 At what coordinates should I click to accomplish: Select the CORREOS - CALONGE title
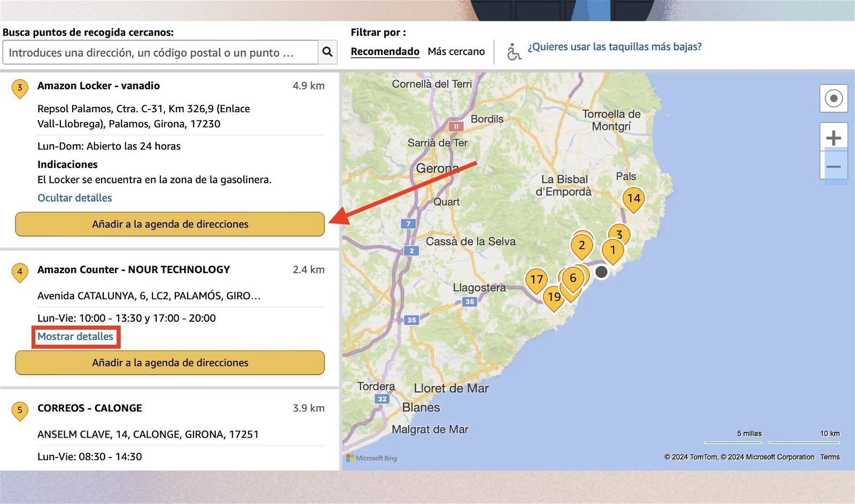90,408
